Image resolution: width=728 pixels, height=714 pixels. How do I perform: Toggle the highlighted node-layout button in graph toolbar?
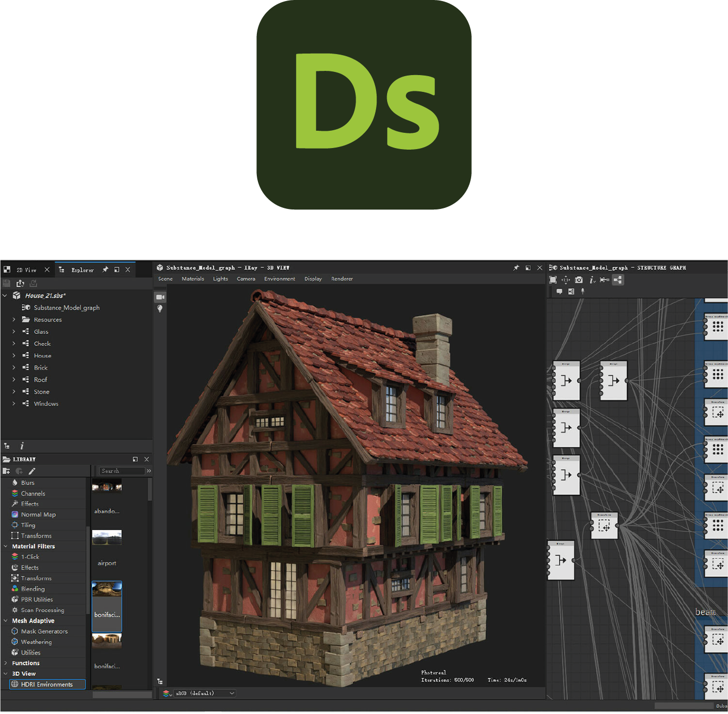pyautogui.click(x=618, y=280)
